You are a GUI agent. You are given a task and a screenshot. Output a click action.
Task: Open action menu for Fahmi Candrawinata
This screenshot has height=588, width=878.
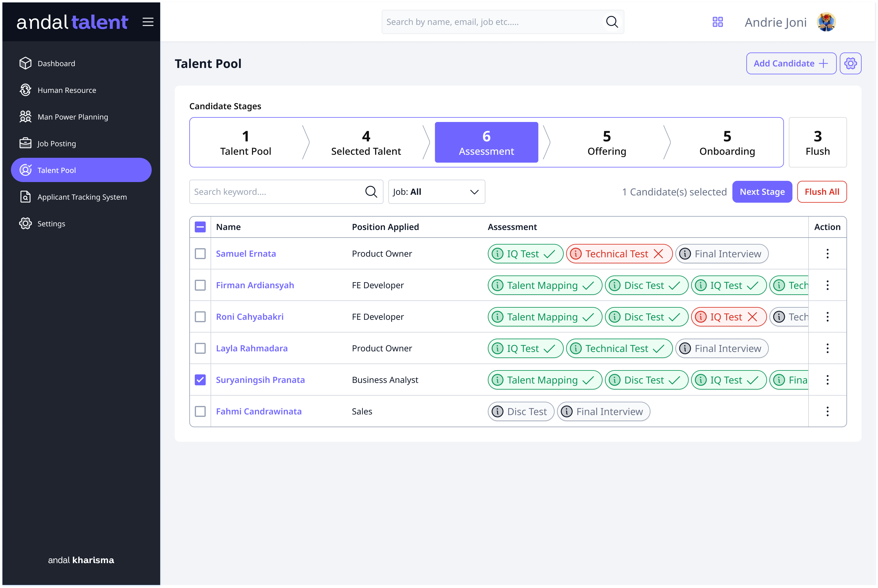coord(827,411)
